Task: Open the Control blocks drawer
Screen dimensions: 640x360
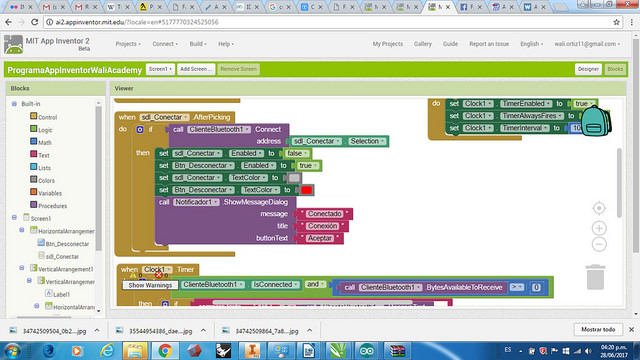Action: pos(43,117)
